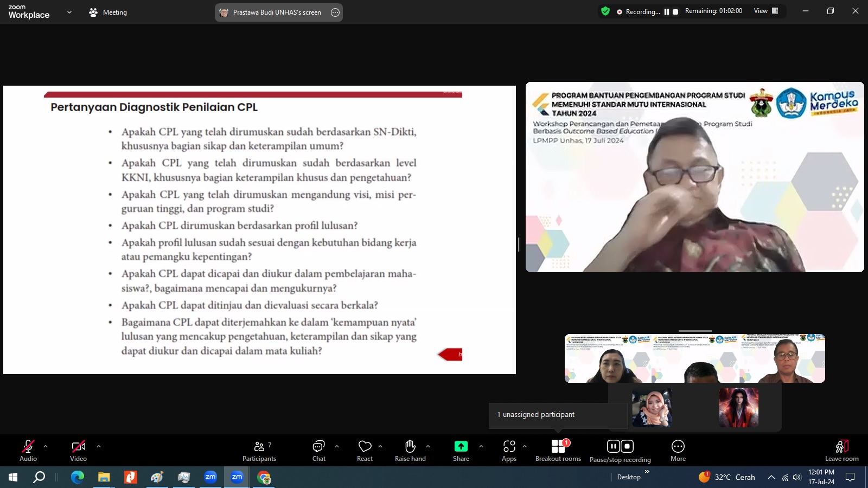Dismiss the unassigned participant notification
Viewport: 868px width, 488px height.
tap(557, 414)
